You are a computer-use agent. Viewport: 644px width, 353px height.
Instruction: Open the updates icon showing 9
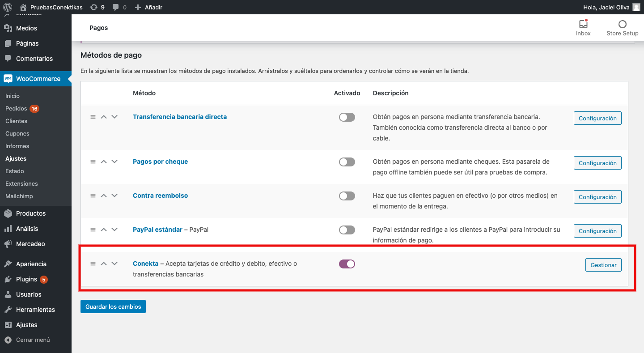tap(93, 7)
